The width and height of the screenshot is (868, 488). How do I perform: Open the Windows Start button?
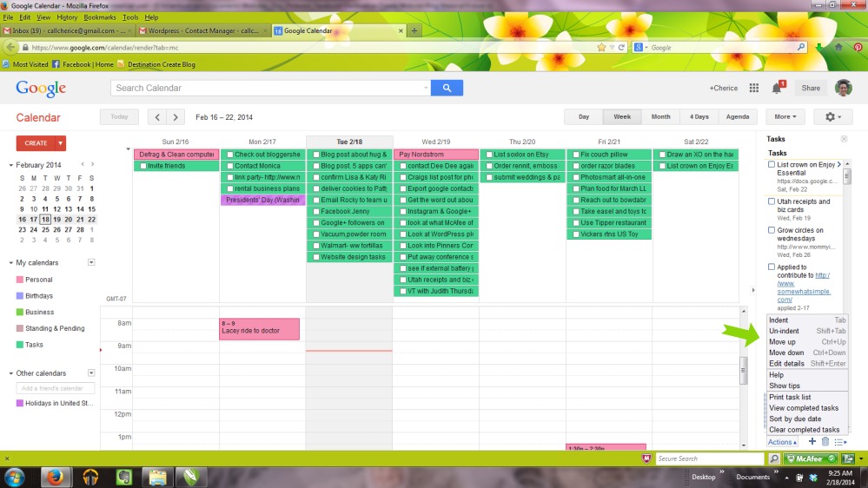tap(15, 477)
